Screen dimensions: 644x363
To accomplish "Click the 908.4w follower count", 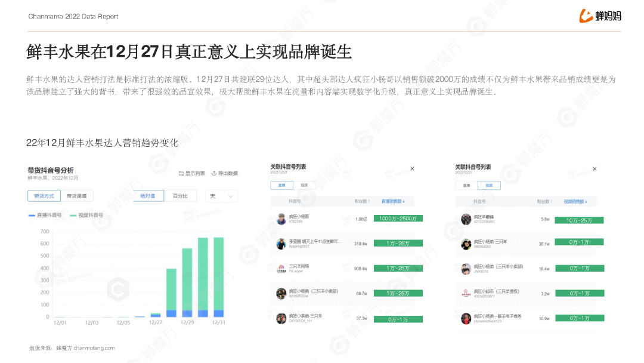I will click(x=361, y=269).
